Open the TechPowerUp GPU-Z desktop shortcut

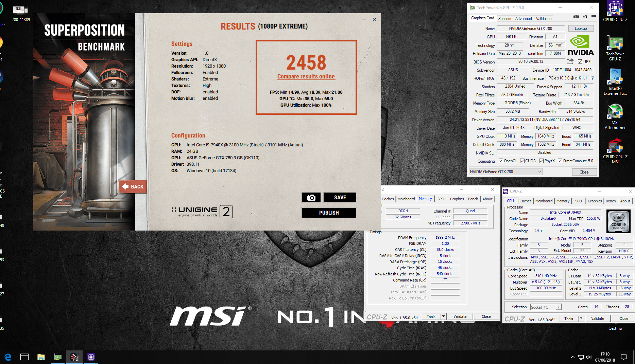point(615,48)
